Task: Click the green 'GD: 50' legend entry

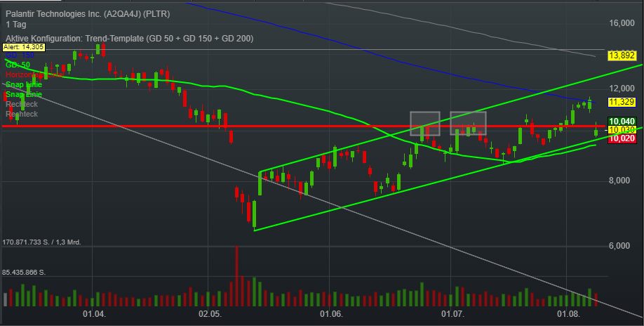Action: (18, 65)
